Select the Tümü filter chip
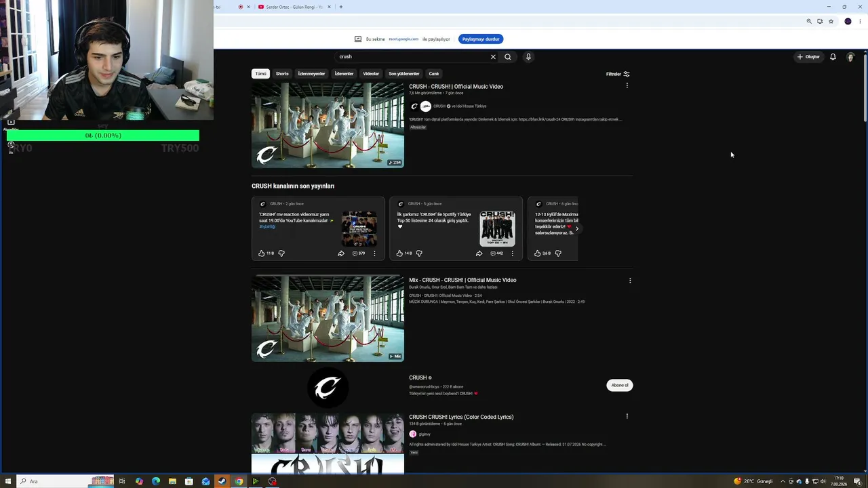The width and height of the screenshot is (868, 488). [260, 74]
